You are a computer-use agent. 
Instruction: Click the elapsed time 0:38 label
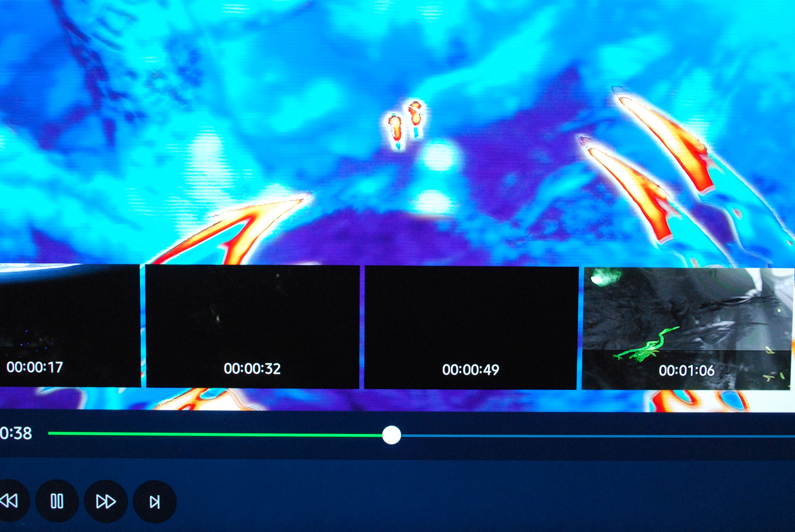tap(16, 433)
